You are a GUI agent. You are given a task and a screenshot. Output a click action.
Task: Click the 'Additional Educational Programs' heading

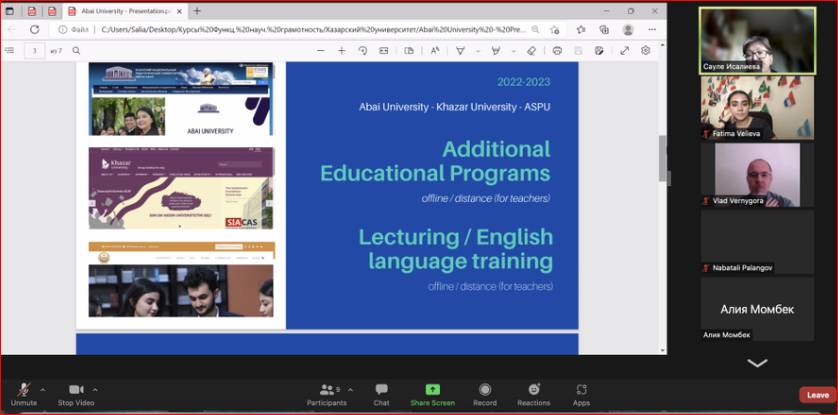coord(435,161)
